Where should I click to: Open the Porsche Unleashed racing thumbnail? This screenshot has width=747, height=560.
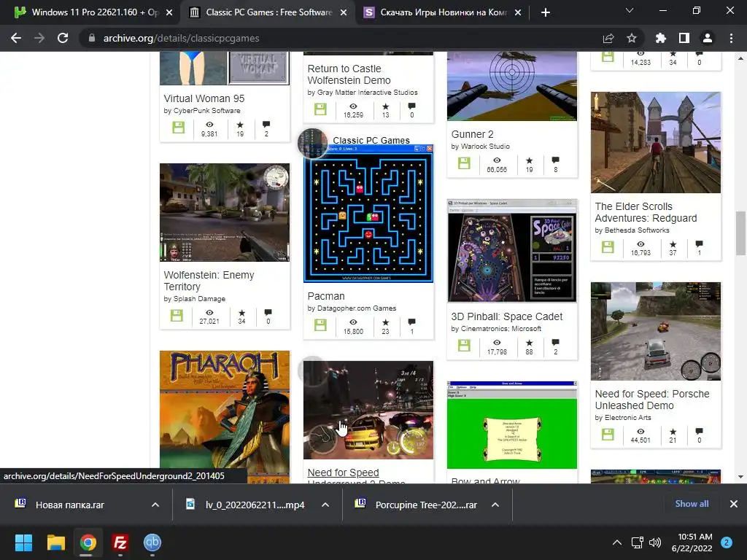coord(656,332)
